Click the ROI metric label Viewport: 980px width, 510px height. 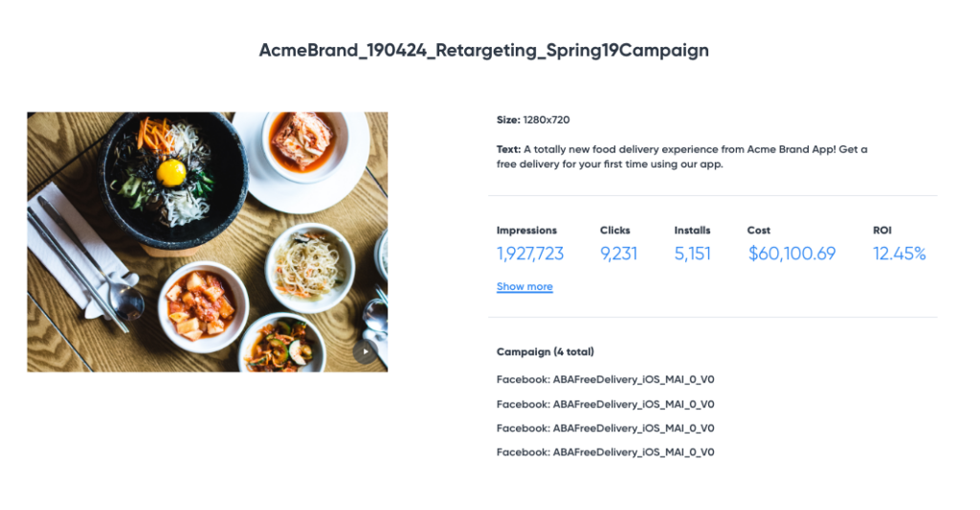[881, 231]
